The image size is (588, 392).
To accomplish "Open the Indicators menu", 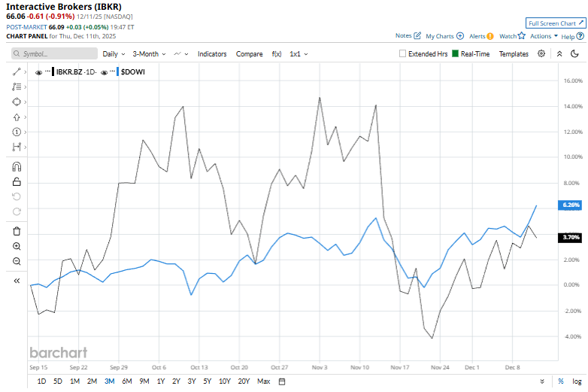I will 212,54.
